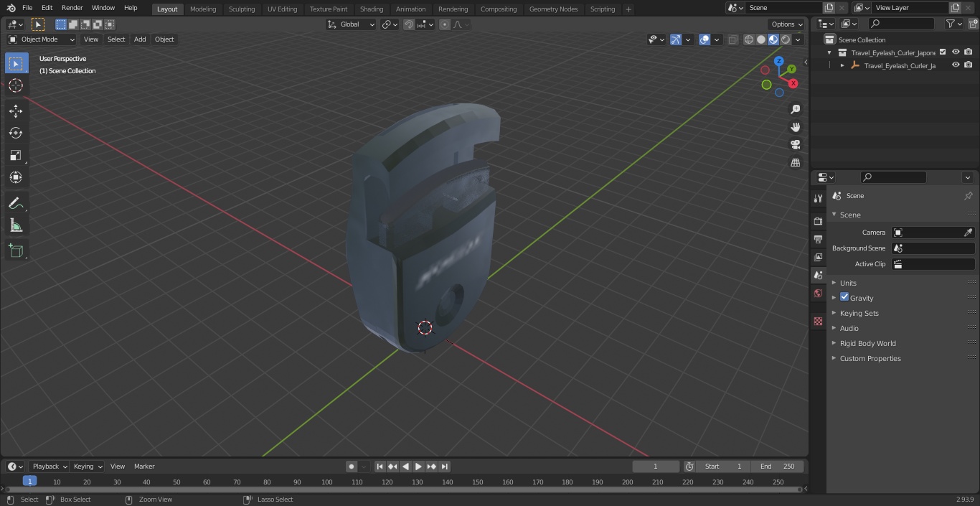Open the viewport shading options dropdown

coord(798,39)
